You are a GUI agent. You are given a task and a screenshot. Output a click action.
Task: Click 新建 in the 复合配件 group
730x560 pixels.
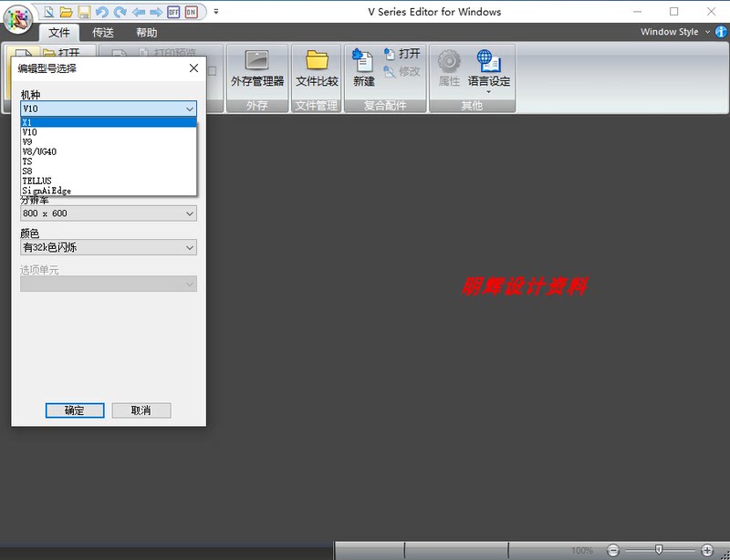tap(363, 68)
